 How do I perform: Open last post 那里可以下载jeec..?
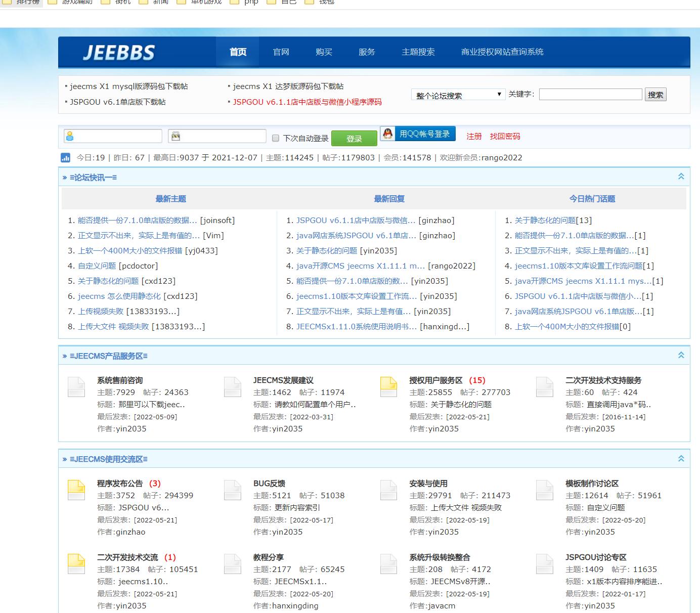[x=152, y=405]
